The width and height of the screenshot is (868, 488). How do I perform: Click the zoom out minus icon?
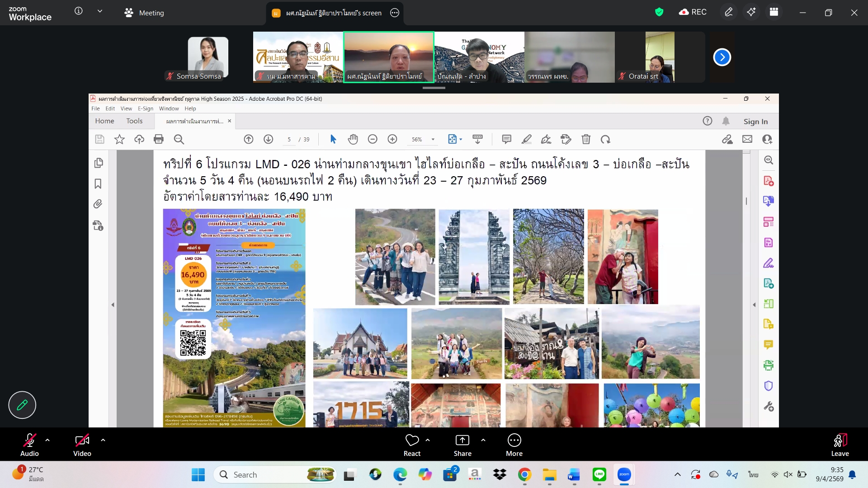pyautogui.click(x=373, y=139)
